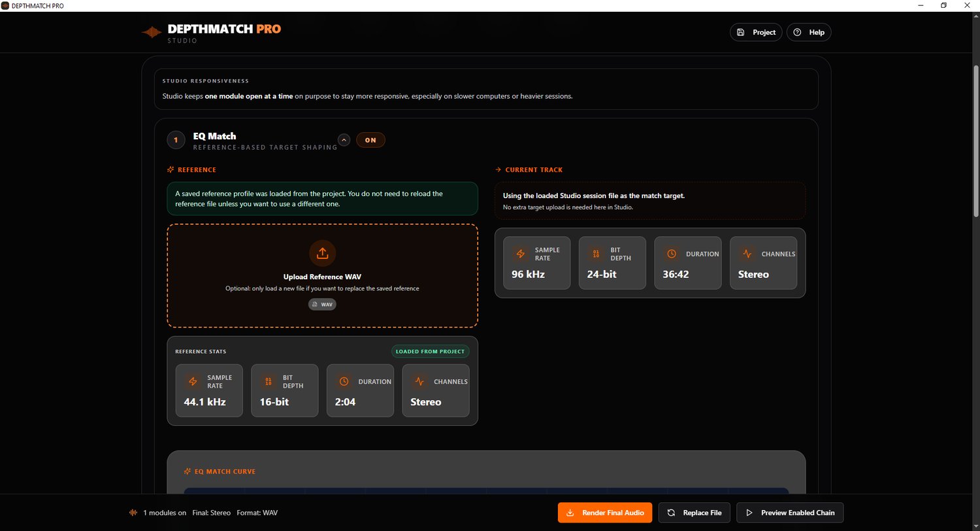Click the 'REFERENCE STATS' label
The width and height of the screenshot is (980, 531).
(201, 352)
